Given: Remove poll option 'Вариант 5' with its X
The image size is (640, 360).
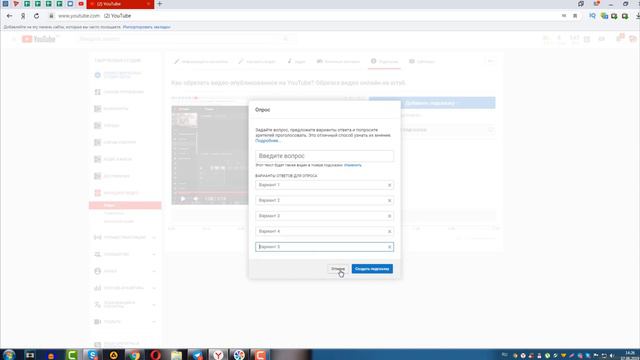Looking at the screenshot, I should [389, 247].
